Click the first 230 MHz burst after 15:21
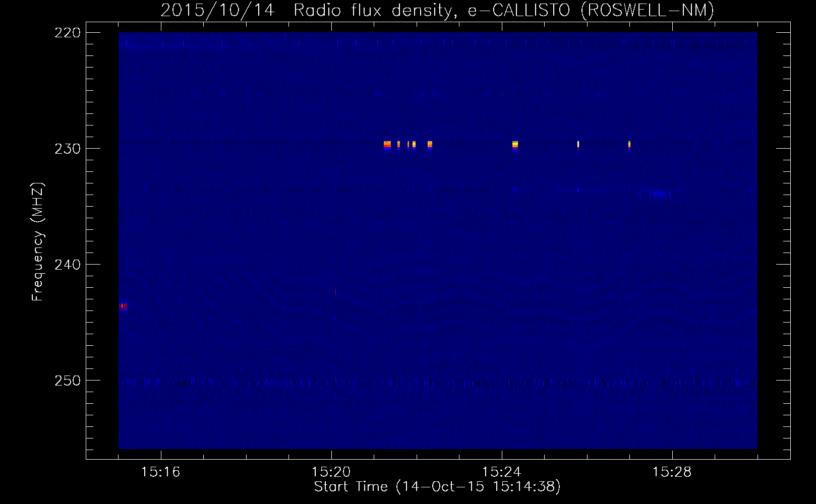The height and width of the screenshot is (504, 816). [x=387, y=145]
